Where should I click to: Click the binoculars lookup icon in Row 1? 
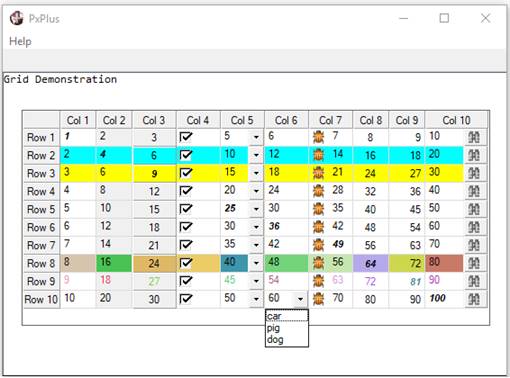pyautogui.click(x=474, y=137)
